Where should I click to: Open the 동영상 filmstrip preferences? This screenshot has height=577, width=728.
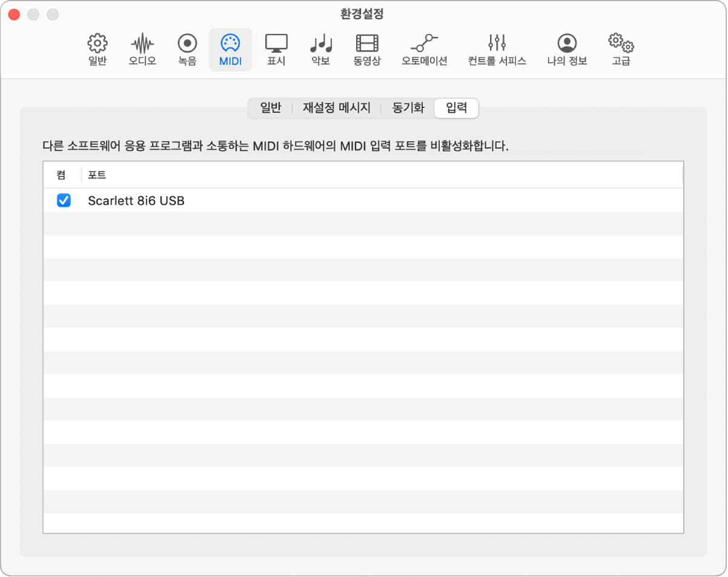pos(367,50)
